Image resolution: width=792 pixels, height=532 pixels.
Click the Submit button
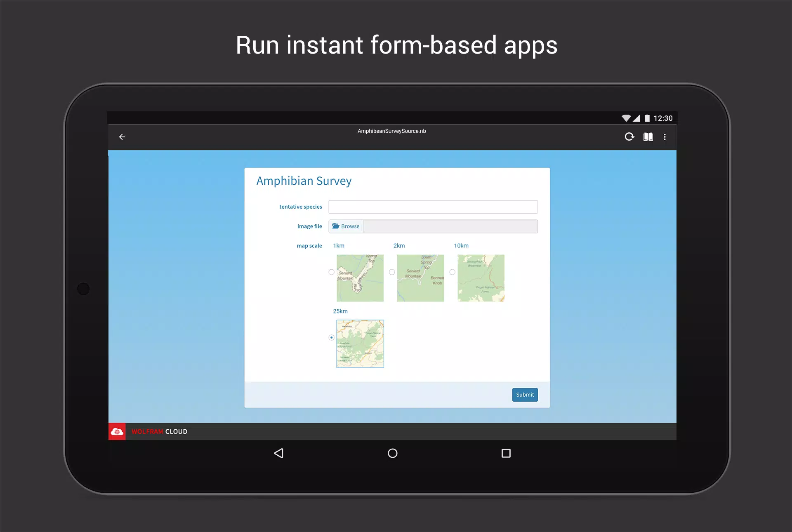[525, 395]
